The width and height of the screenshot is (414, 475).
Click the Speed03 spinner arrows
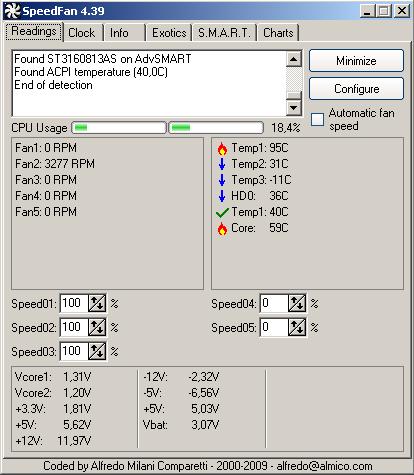[97, 351]
